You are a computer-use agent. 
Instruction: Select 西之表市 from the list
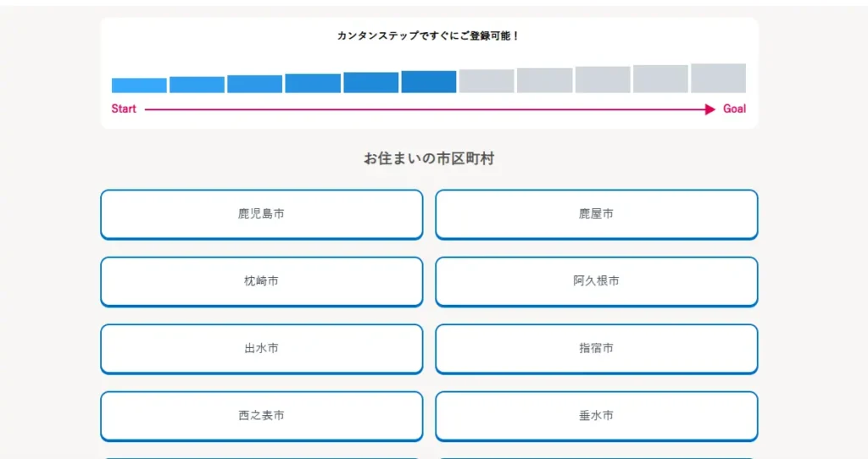coord(261,416)
